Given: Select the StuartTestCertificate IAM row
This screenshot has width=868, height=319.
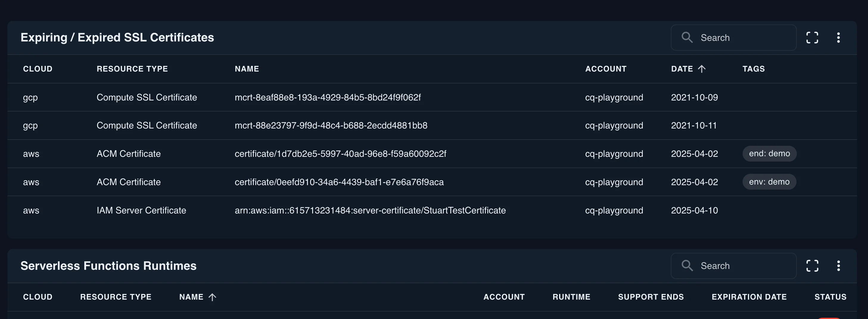Looking at the screenshot, I should coord(370,210).
